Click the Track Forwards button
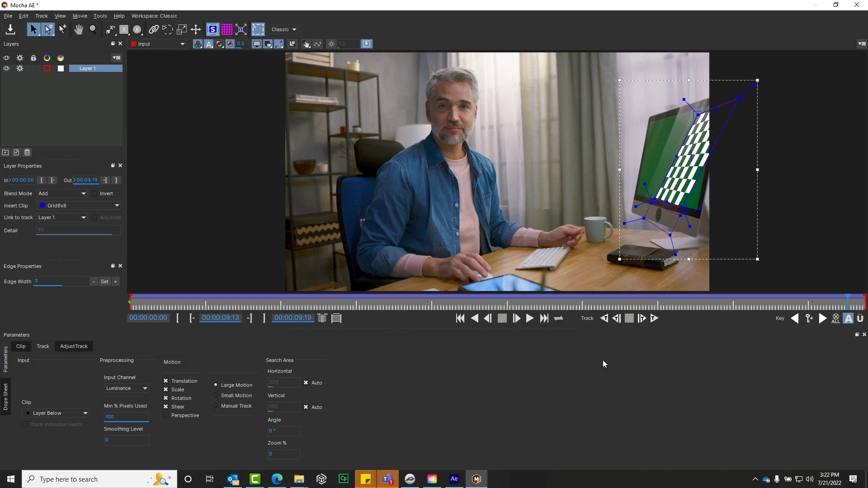Screen dimensions: 868x488 click(654, 319)
